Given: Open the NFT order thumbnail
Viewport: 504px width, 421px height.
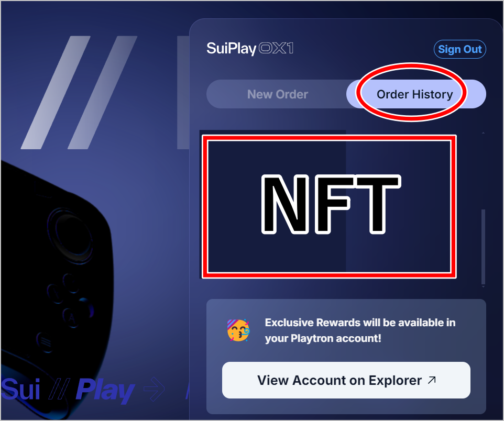Looking at the screenshot, I should (x=329, y=207).
